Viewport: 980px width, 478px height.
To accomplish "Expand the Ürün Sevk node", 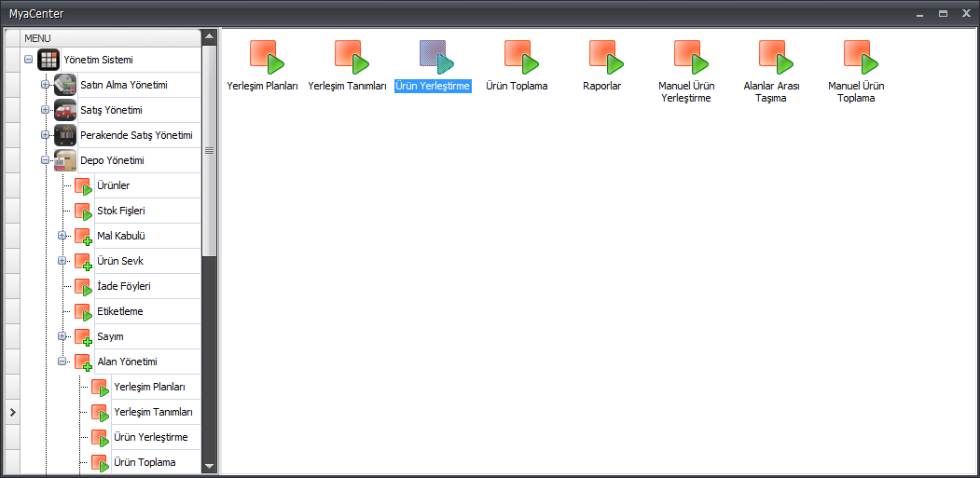I will 62,261.
